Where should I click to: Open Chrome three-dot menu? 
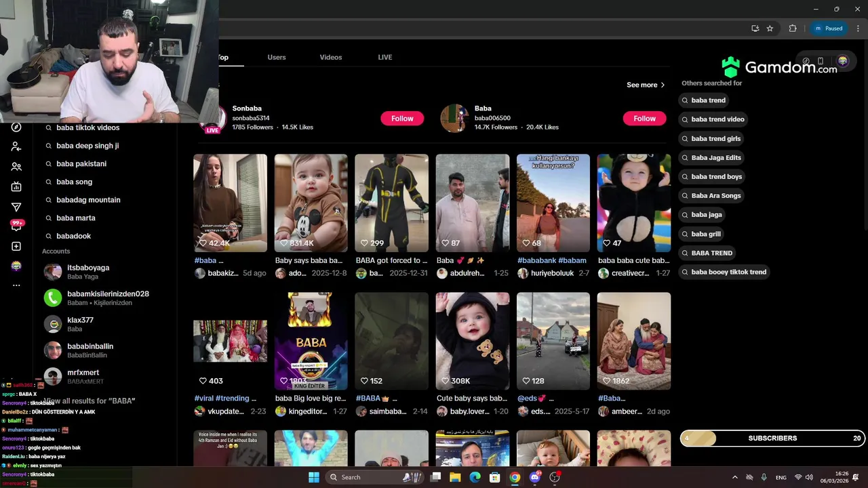[x=856, y=28]
